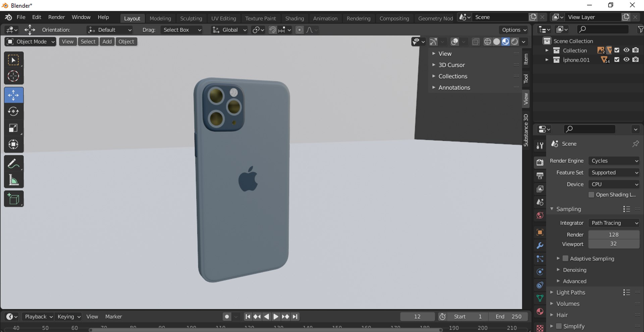The width and height of the screenshot is (644, 332).
Task: Exclude iphone.001 collection via its checkbox
Action: click(x=617, y=60)
